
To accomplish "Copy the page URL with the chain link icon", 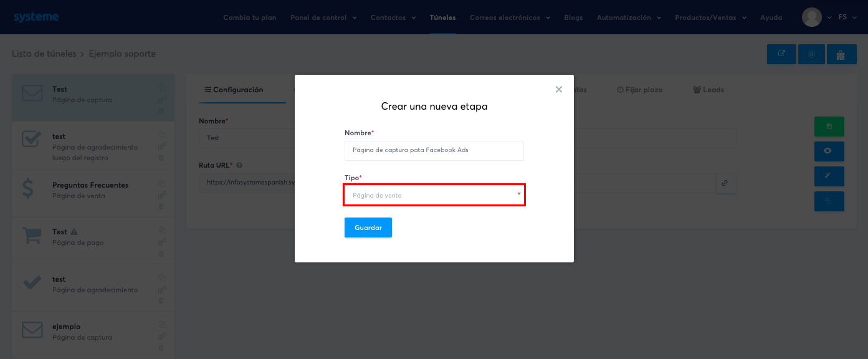I will point(726,183).
